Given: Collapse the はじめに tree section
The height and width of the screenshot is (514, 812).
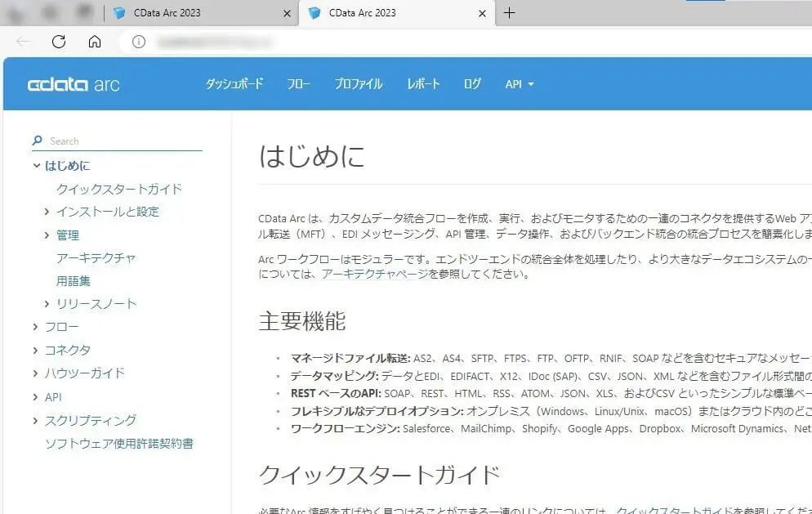Looking at the screenshot, I should click(36, 166).
